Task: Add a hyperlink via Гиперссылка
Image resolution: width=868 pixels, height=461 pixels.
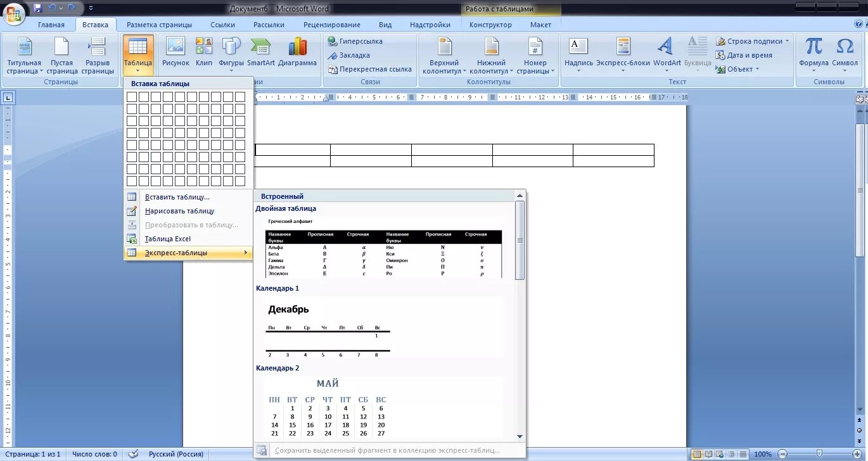Action: 355,41
